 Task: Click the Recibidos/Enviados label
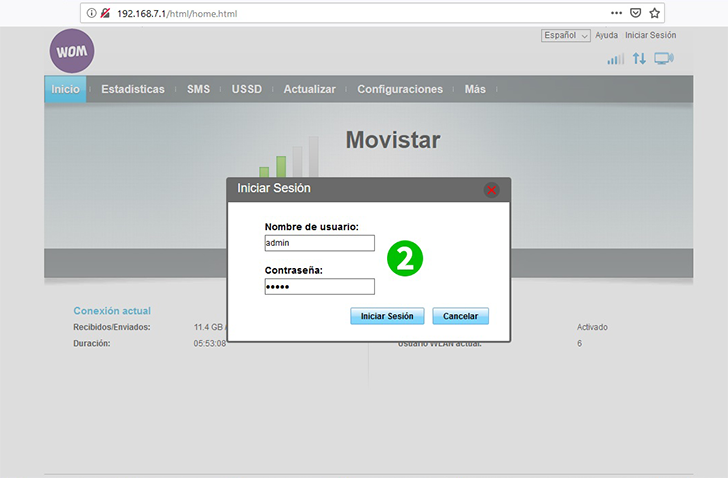pyautogui.click(x=111, y=327)
